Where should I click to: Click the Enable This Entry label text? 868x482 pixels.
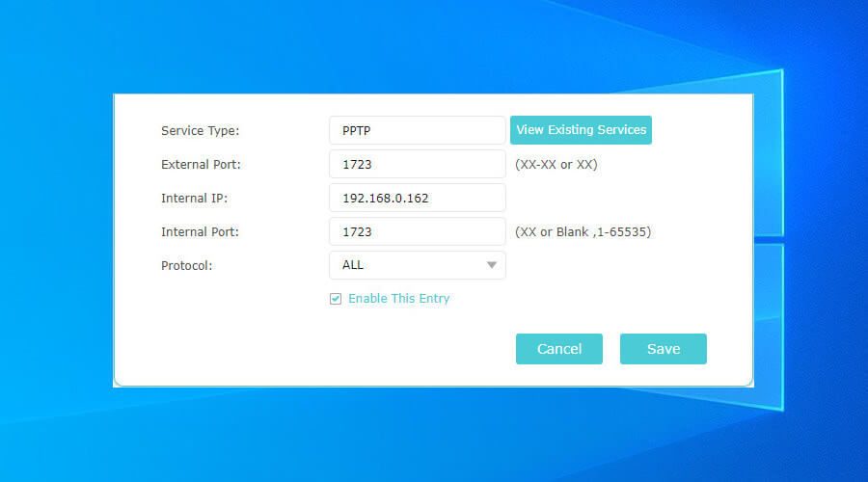pyautogui.click(x=399, y=299)
